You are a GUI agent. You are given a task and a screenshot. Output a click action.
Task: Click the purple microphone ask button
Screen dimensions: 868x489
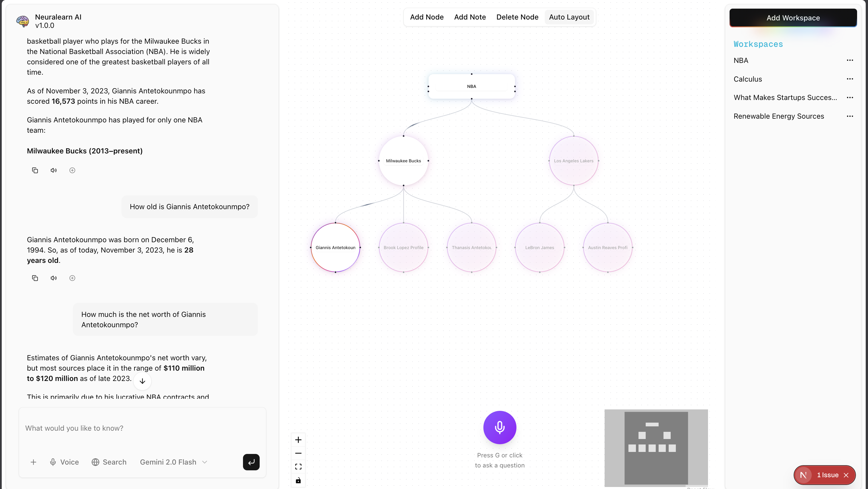click(x=499, y=427)
